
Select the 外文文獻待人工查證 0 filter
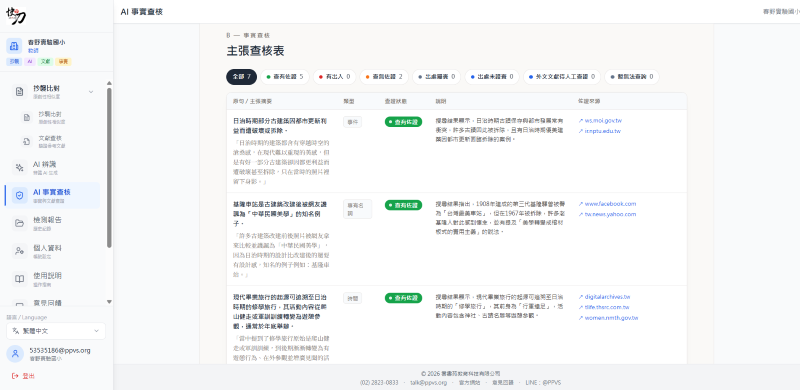click(x=562, y=77)
